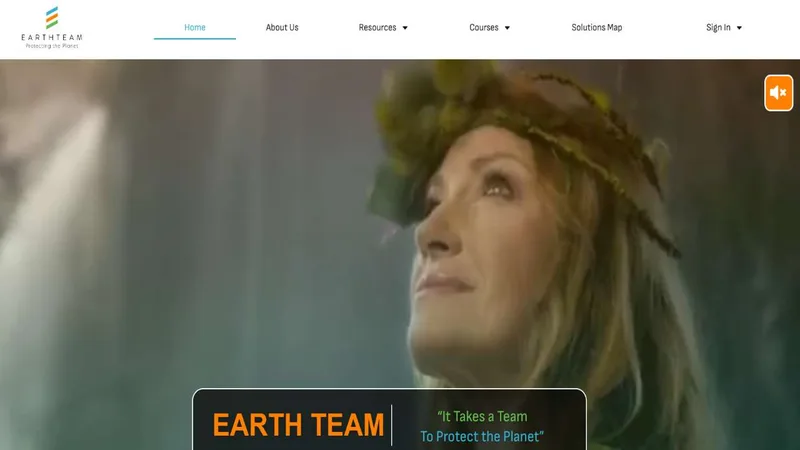Screen dimensions: 800x450
Task: Click the Earth Team logo in header
Action: [x=52, y=27]
